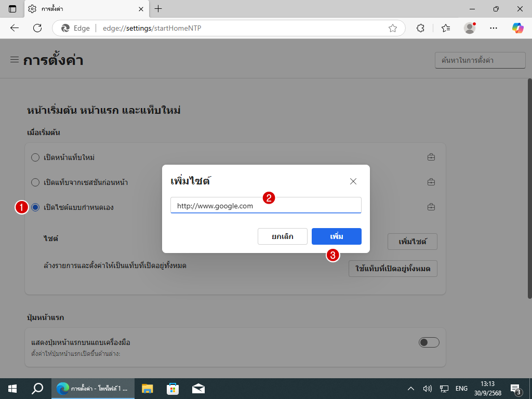This screenshot has height=399, width=532.
Task: Click the เพิ่ม button in dialog
Action: tap(336, 236)
